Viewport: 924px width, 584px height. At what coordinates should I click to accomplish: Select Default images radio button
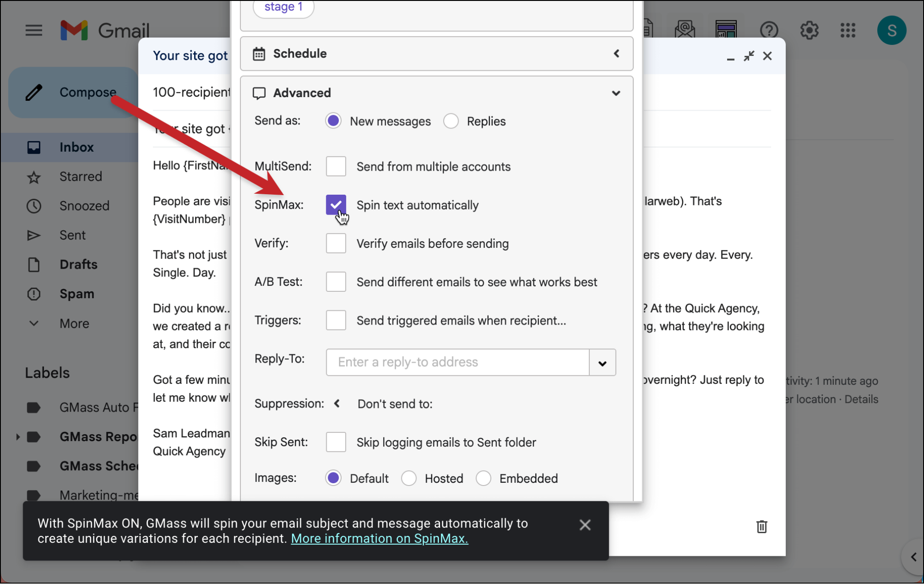333,478
